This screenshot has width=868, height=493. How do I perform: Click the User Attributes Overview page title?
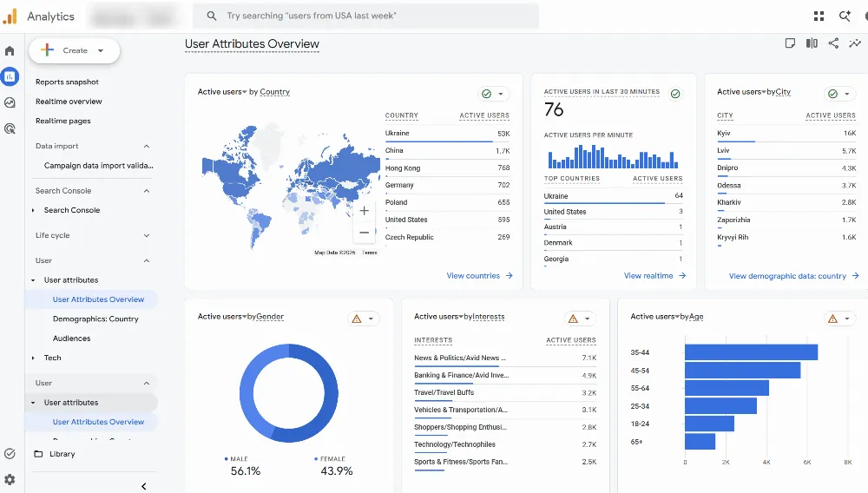pyautogui.click(x=252, y=43)
